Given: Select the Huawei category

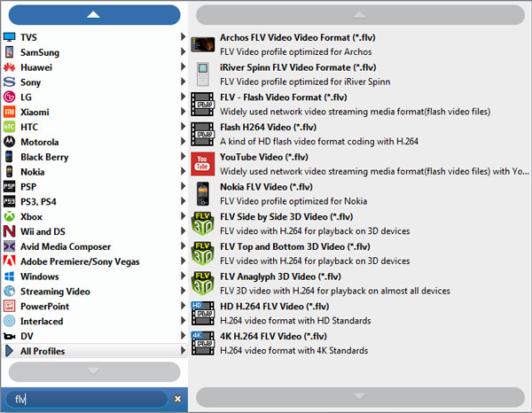Looking at the screenshot, I should click(x=94, y=67).
